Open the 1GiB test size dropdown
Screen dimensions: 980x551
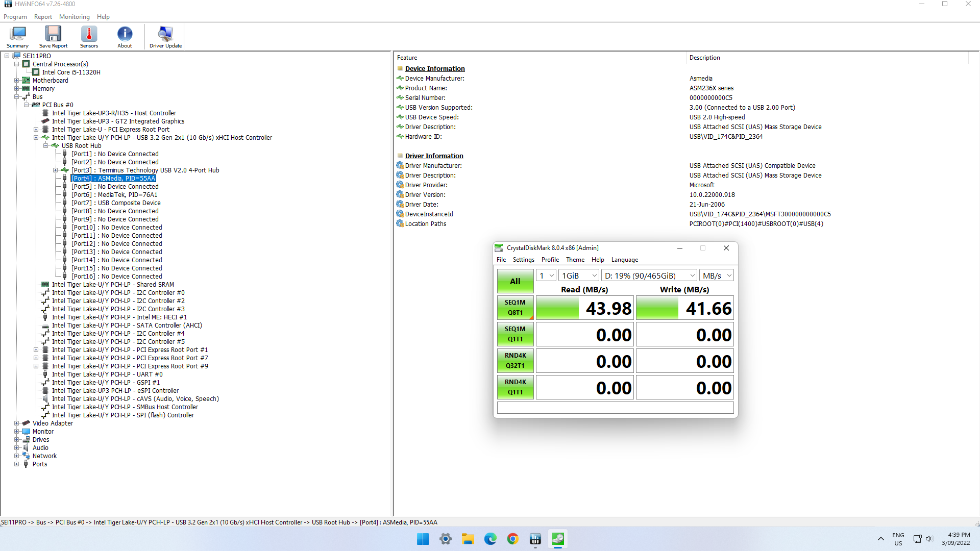point(578,275)
